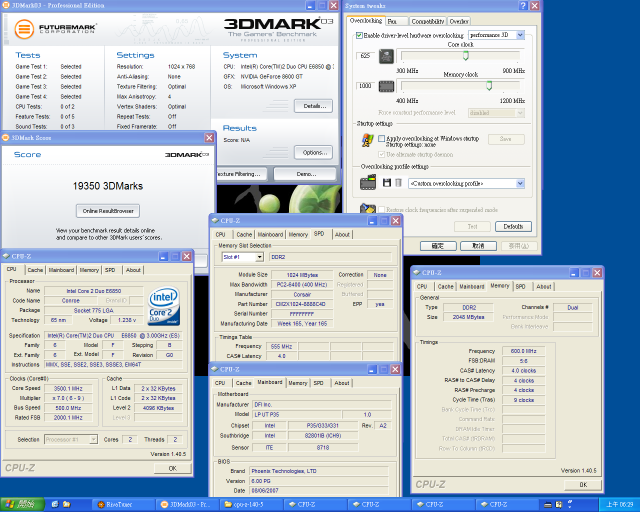Switch to the Compatibility tab in System tweaks
This screenshot has height=512, width=640.
tap(427, 21)
